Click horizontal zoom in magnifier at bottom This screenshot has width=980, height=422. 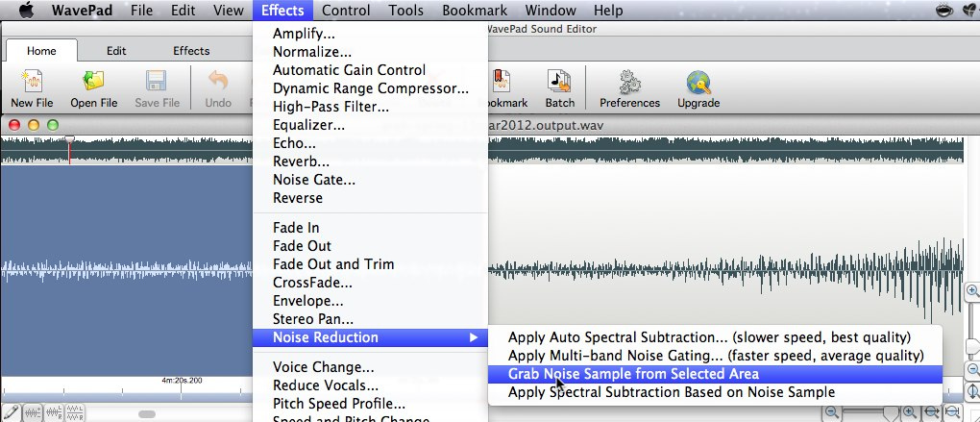(x=909, y=412)
